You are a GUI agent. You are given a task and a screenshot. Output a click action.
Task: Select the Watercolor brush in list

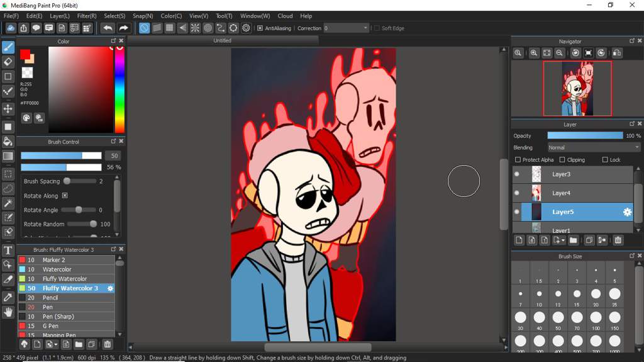(67, 269)
